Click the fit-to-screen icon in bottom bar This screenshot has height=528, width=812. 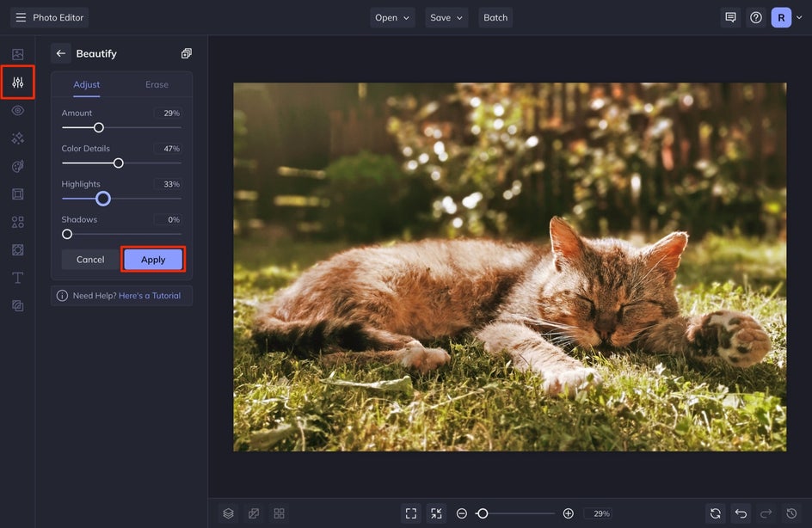coord(410,513)
